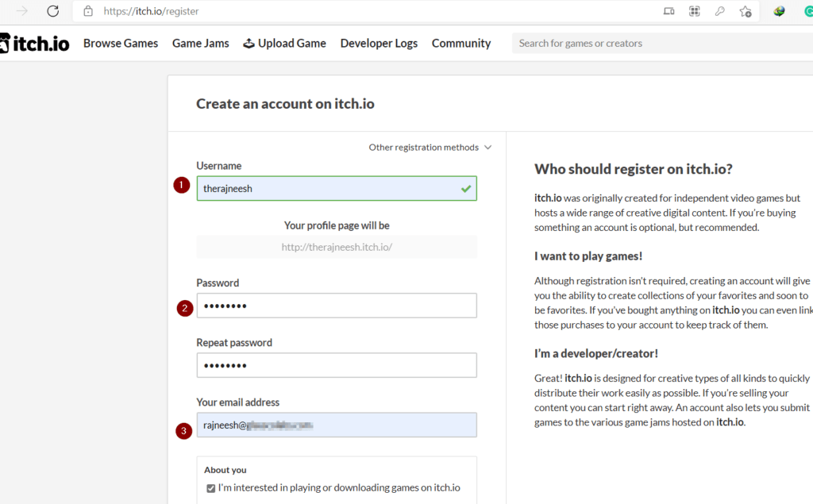
Task: Click into the Password field
Action: pyautogui.click(x=337, y=306)
